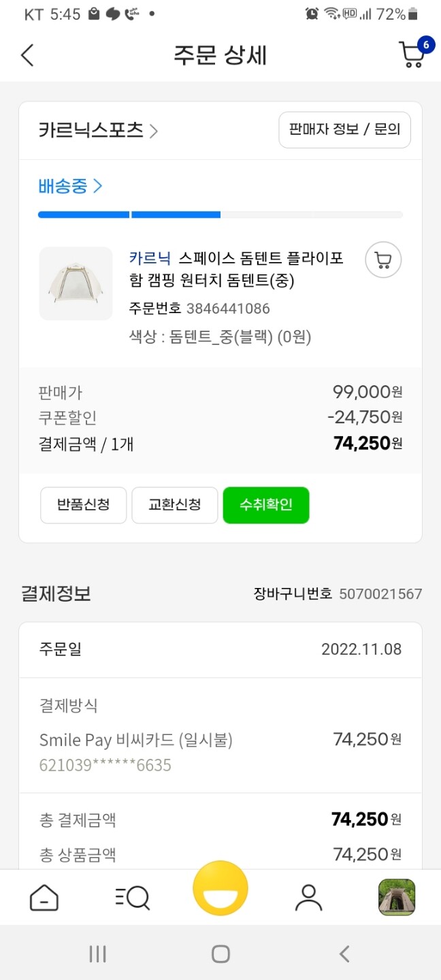Add the dome tent to cart via product cart icon

(x=382, y=260)
